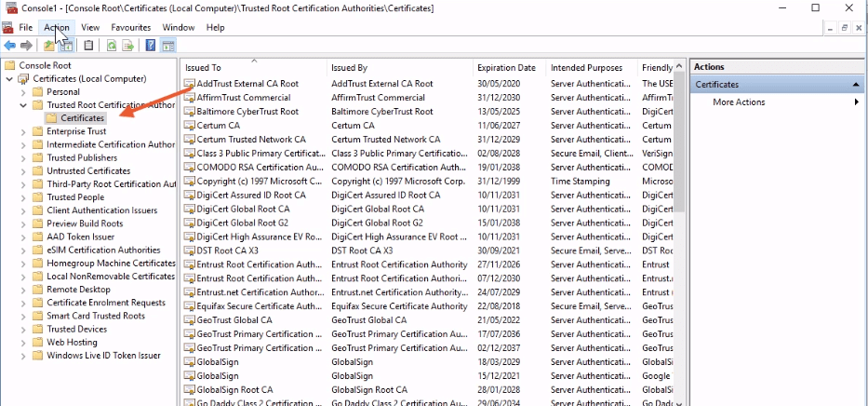
Task: Click folder icon next to Web Hosting
Action: click(x=37, y=343)
